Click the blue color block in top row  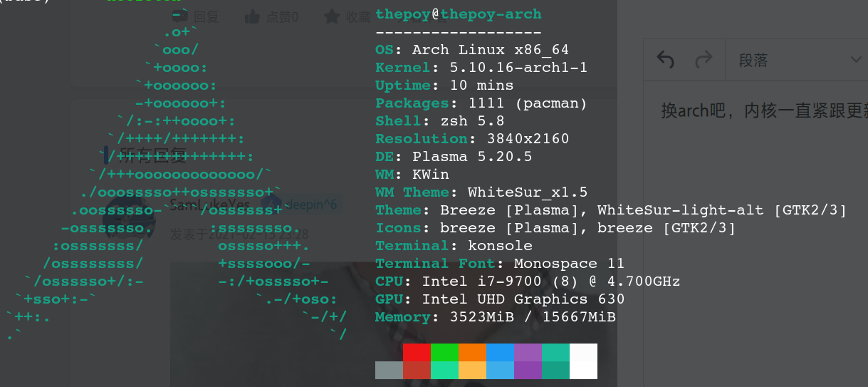pos(500,352)
